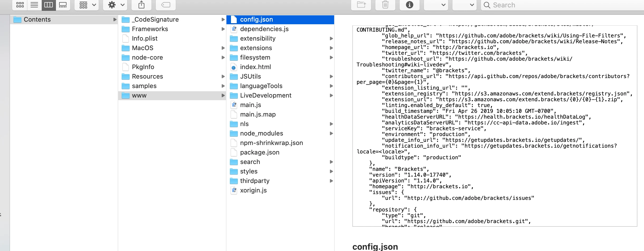Click the disclosure arrow next to www
This screenshot has width=644, height=251.
(x=223, y=95)
